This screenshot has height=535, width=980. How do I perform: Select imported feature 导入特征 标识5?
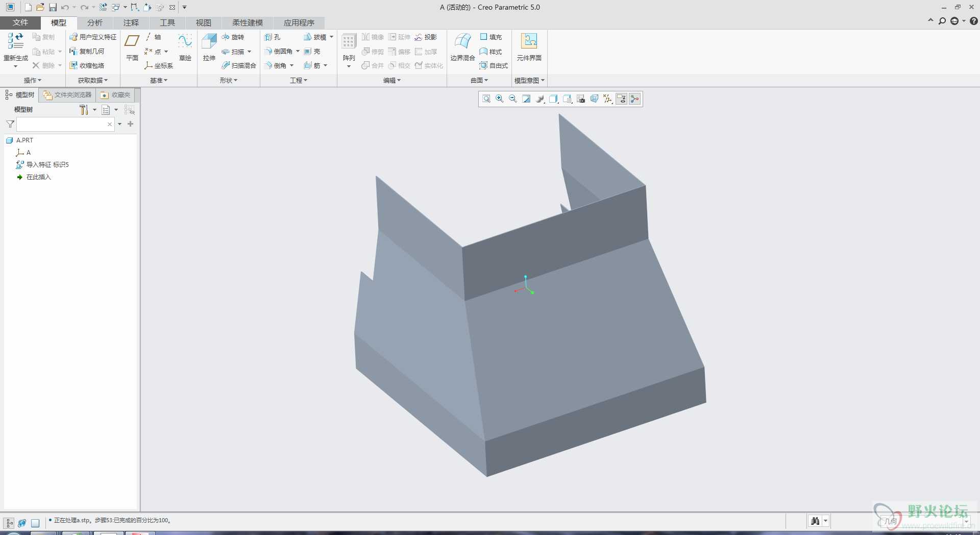(42, 165)
